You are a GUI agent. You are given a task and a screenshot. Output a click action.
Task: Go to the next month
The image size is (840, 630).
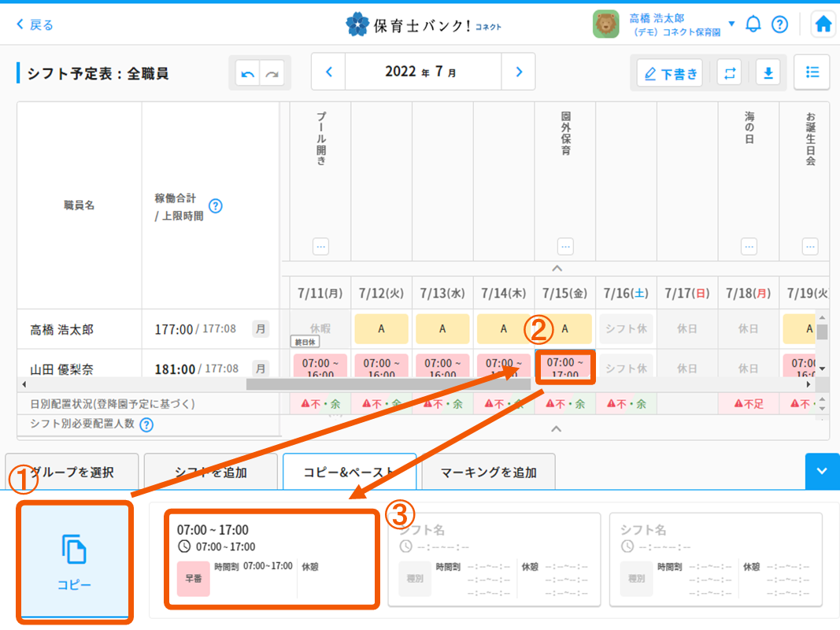(x=518, y=72)
